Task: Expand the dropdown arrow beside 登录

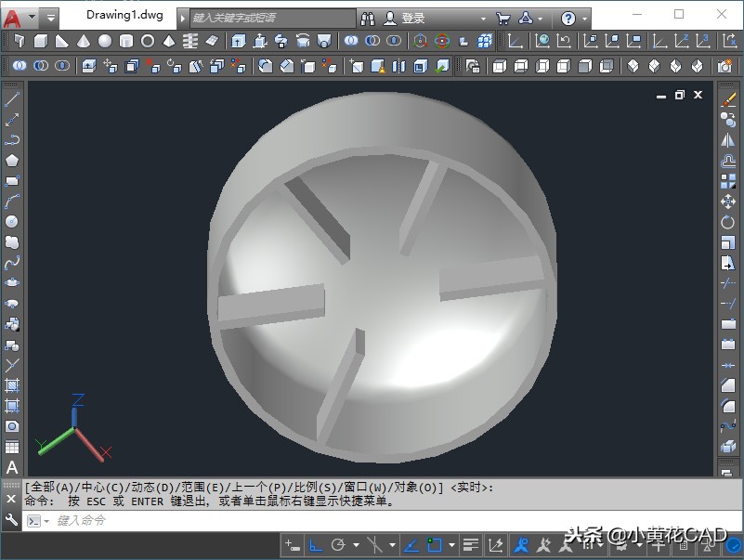Action: tap(482, 18)
